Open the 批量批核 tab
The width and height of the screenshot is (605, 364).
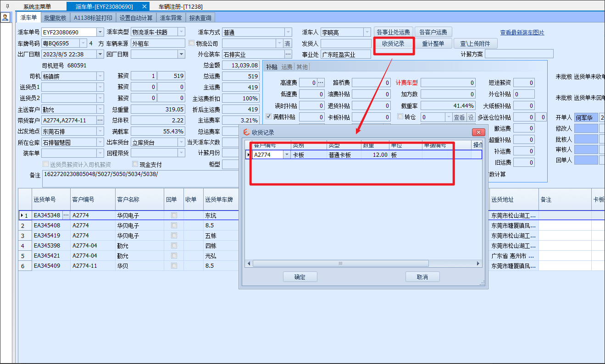tap(56, 18)
